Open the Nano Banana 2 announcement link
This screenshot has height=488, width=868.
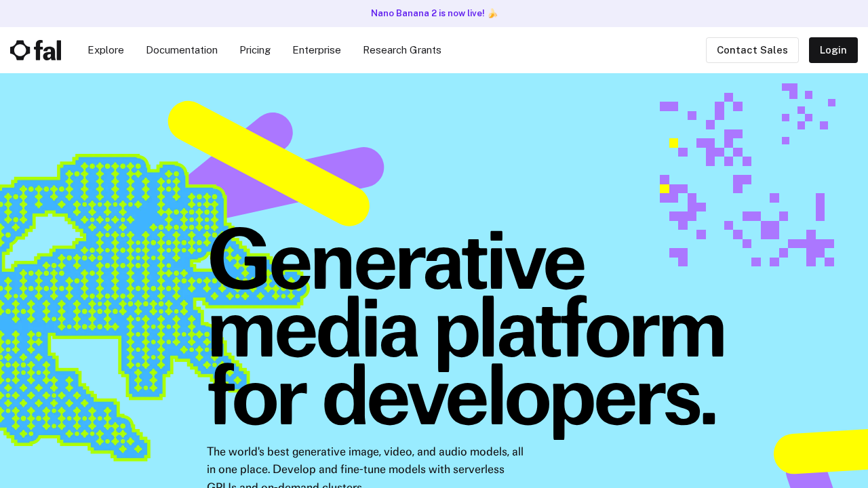(x=427, y=14)
